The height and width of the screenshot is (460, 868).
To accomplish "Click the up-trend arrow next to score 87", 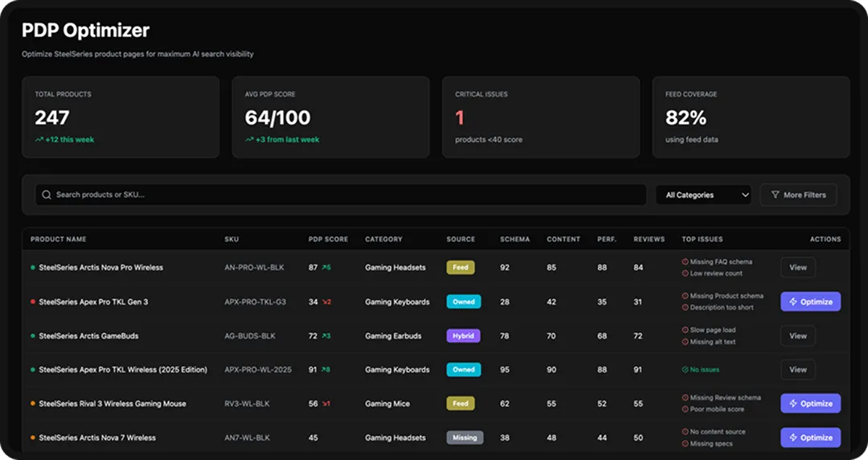I will tap(326, 267).
